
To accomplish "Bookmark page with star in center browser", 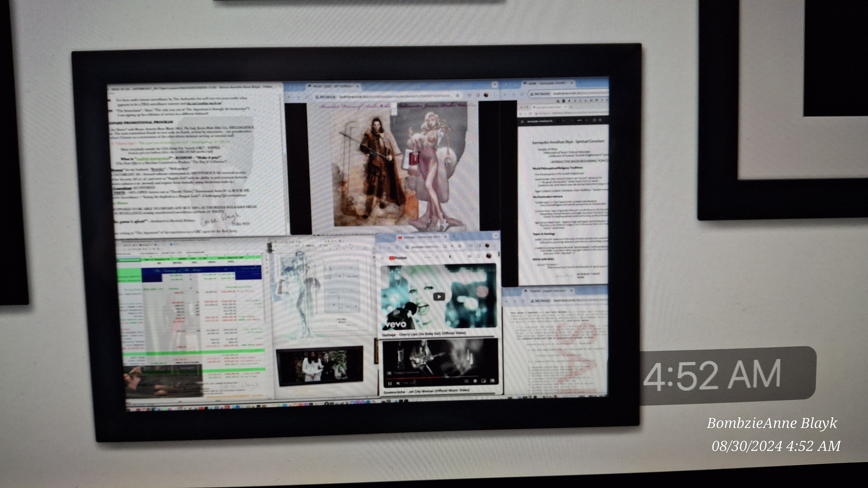I will 458,96.
